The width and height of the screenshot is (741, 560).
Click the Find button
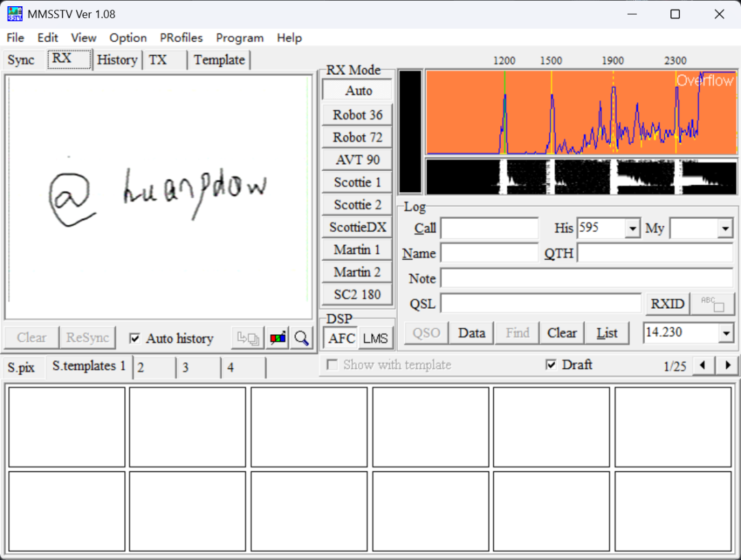[x=517, y=333]
